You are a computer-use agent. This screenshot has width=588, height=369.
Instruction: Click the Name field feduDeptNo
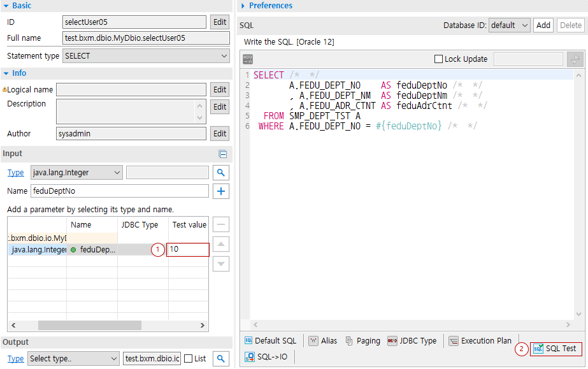[120, 191]
